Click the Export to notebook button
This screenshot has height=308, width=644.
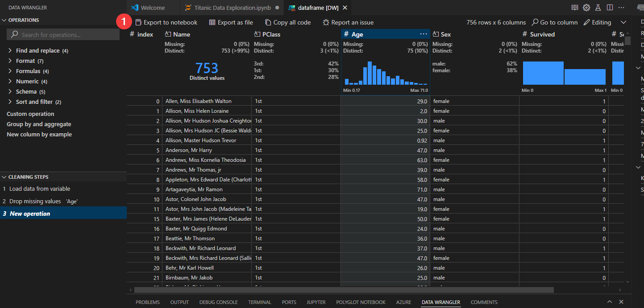point(166,22)
